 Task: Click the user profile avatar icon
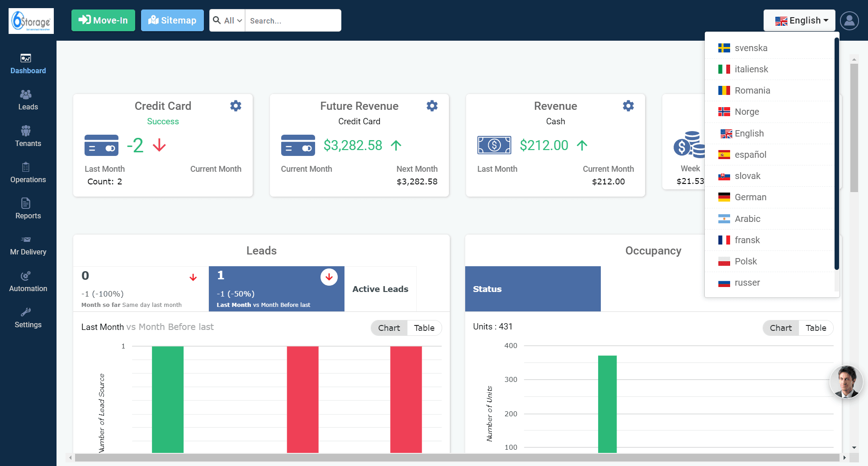(849, 21)
